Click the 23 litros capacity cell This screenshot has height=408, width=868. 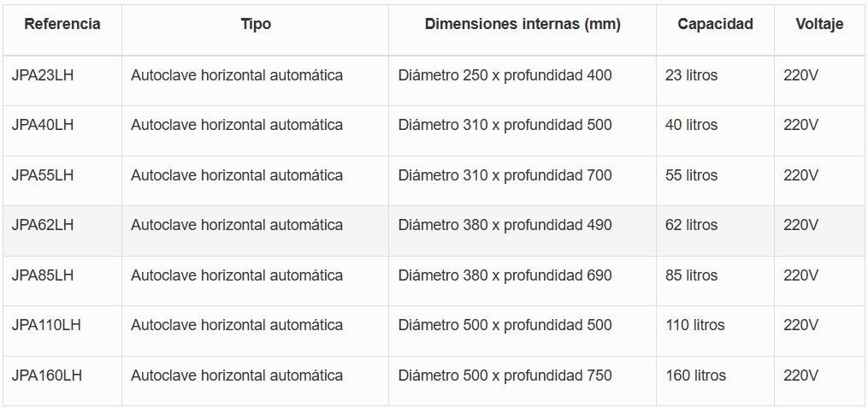pos(691,75)
